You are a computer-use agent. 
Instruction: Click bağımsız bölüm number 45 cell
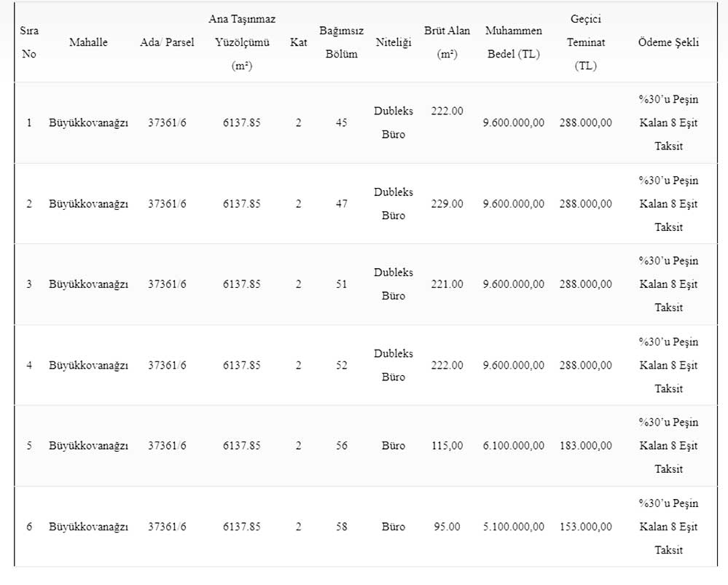click(342, 122)
